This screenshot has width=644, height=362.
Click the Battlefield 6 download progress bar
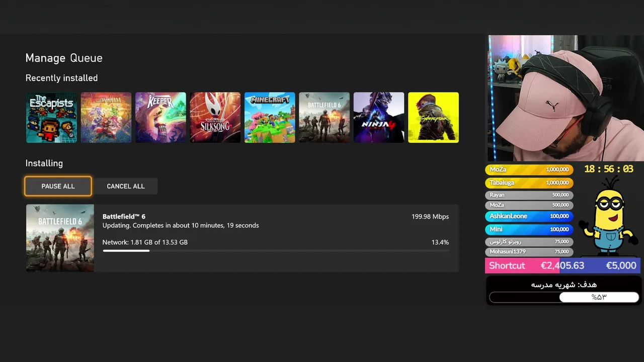(276, 250)
